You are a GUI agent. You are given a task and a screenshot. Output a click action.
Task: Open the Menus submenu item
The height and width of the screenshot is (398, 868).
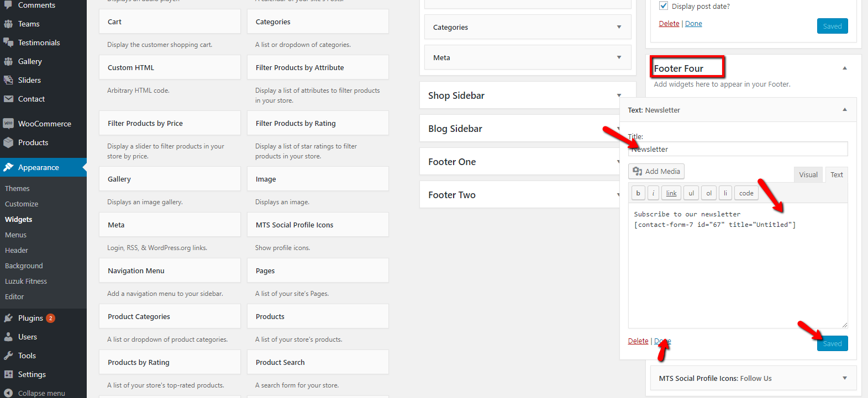(16, 235)
